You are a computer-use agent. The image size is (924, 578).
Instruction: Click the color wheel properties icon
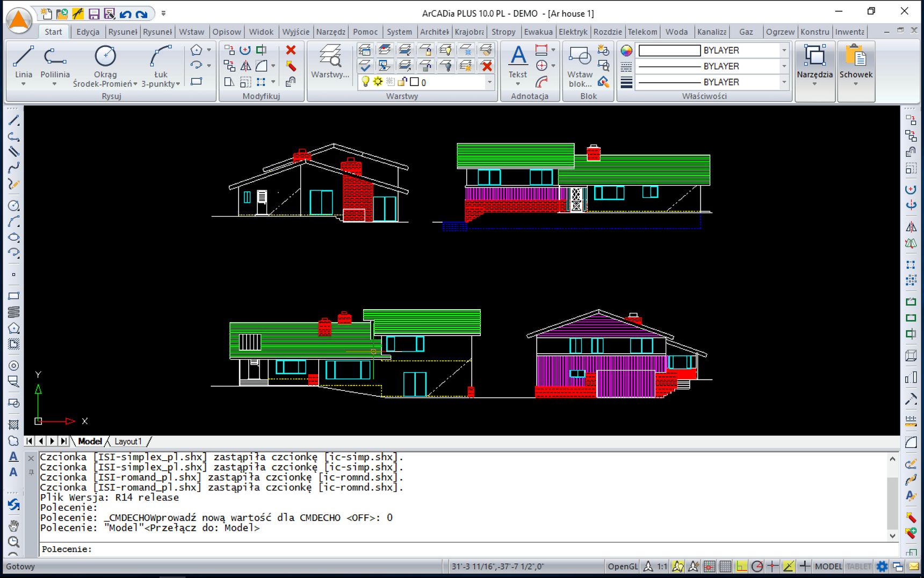(626, 51)
